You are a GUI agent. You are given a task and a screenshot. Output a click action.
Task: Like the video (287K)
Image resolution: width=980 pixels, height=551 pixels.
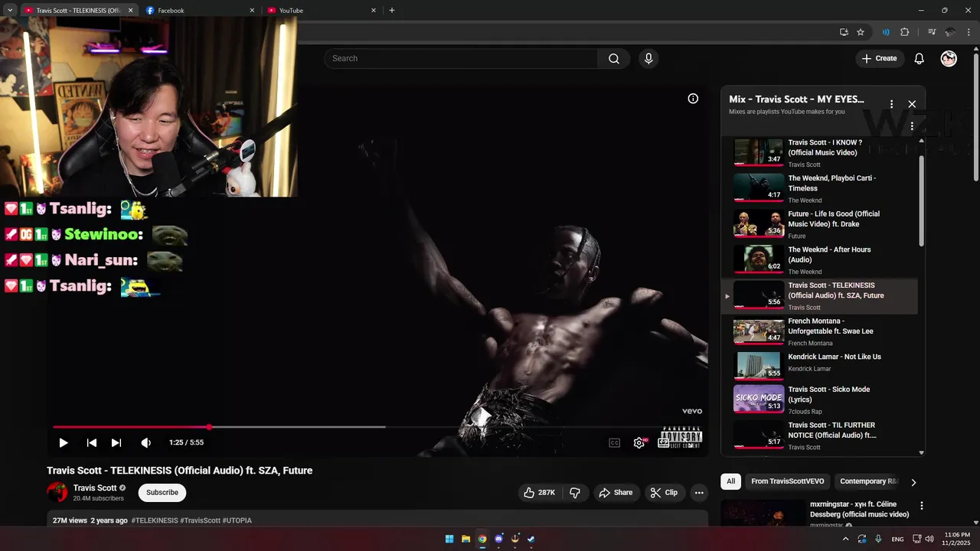539,493
